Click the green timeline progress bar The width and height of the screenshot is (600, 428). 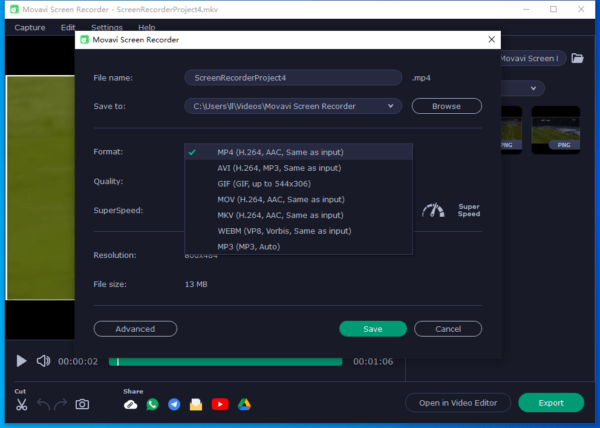coord(225,361)
